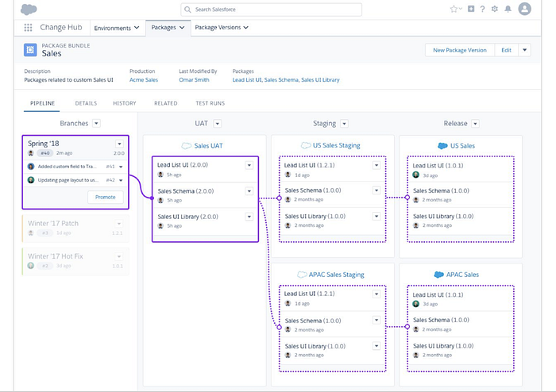Image resolution: width=556 pixels, height=392 pixels.
Task: Open the global actions plus icon
Action: (471, 9)
